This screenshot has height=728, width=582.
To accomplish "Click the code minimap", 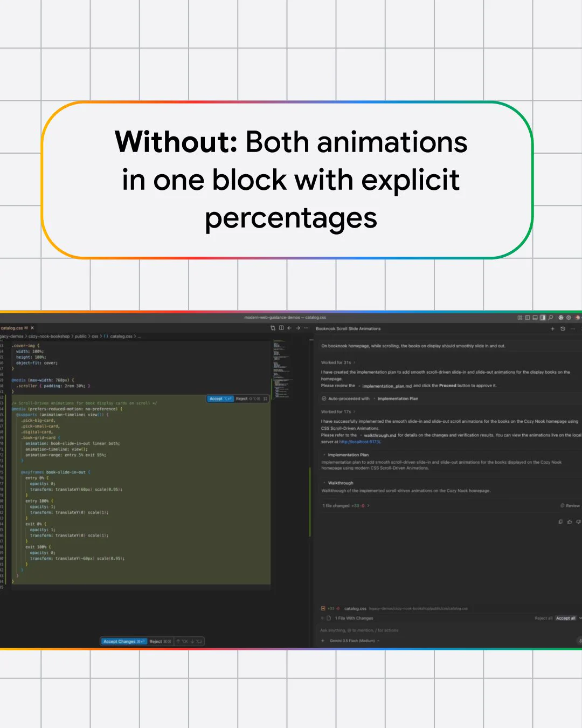I will 281,369.
